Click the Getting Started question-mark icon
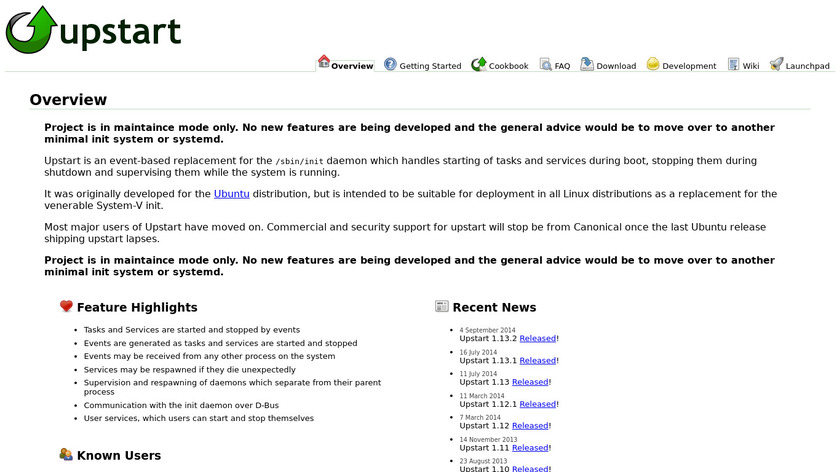This screenshot has width=840, height=472. pyautogui.click(x=391, y=64)
